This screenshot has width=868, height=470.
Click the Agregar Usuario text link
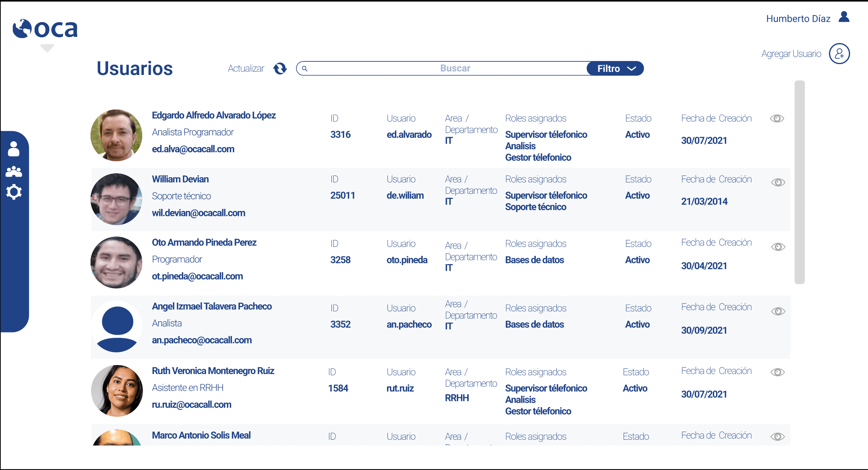(791, 54)
